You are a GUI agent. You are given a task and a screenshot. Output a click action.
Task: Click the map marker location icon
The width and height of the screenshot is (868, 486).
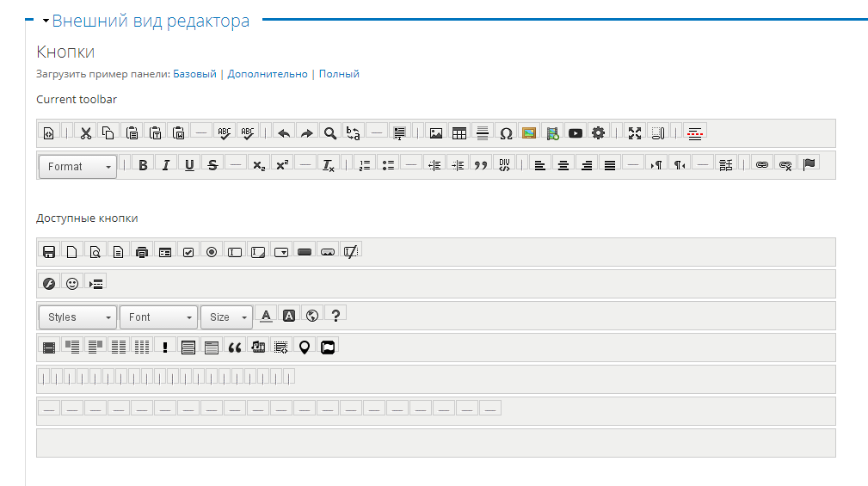[304, 347]
